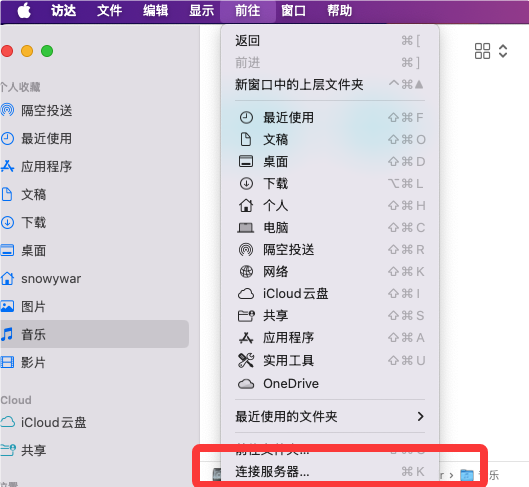
Task: Click the globe icon beside 网络 in menu
Action: (x=246, y=271)
